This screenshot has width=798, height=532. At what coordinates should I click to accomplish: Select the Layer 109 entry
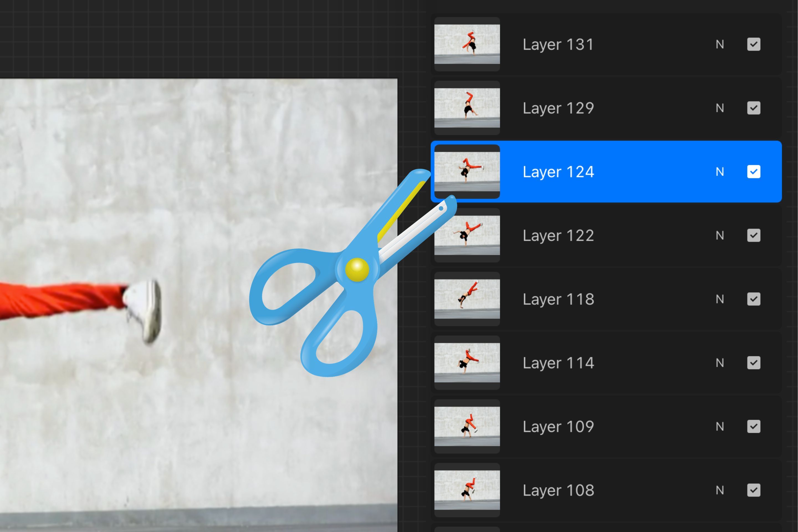[558, 426]
